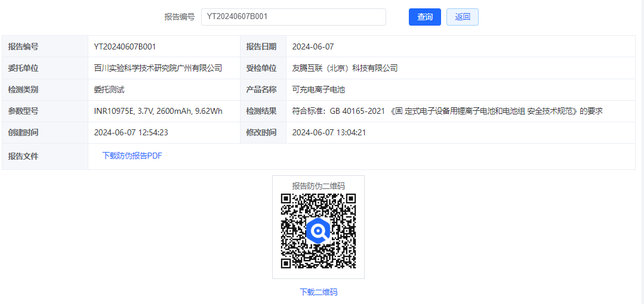Focus the 报告编号 input field
This screenshot has height=304, width=644.
click(293, 17)
